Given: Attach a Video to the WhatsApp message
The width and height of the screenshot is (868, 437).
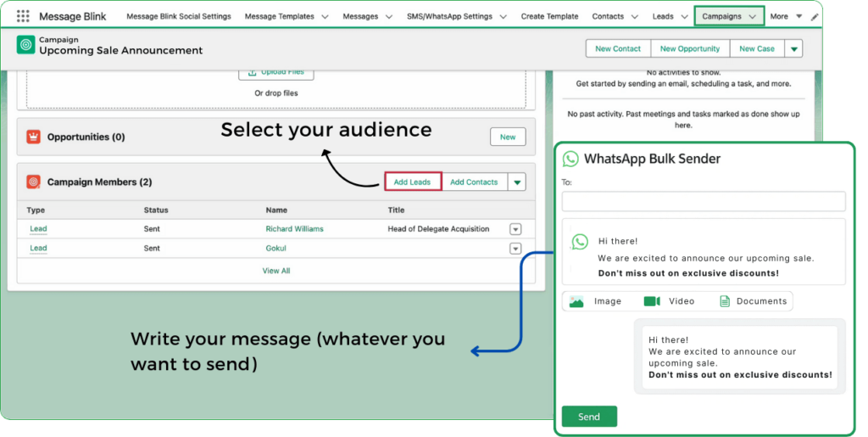Looking at the screenshot, I should (670, 301).
